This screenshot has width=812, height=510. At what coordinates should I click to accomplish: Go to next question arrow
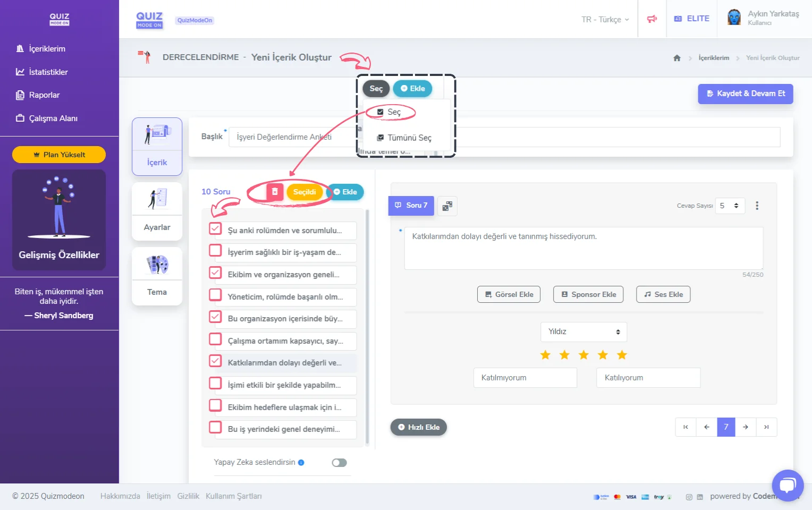746,427
